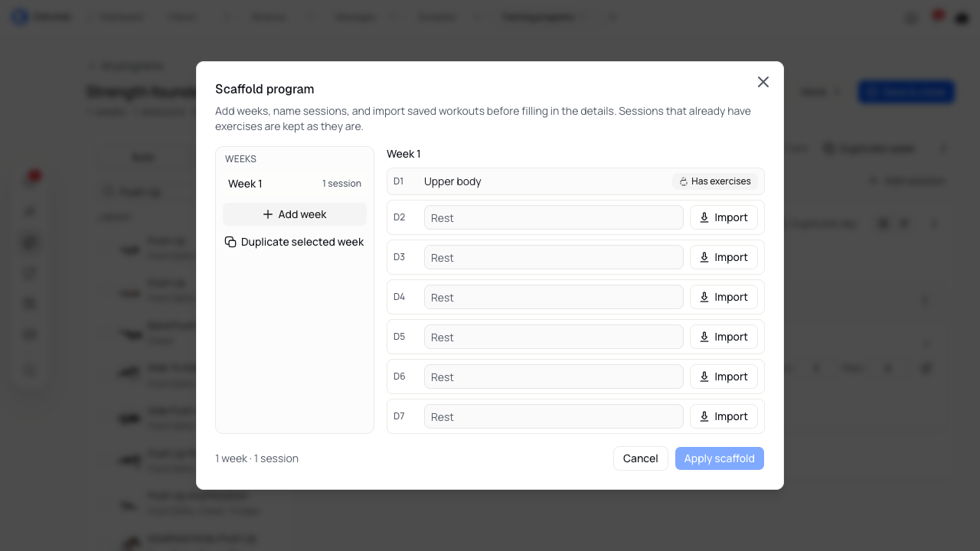Viewport: 980px width, 551px height.
Task: Click the D2 session name field
Action: (554, 217)
